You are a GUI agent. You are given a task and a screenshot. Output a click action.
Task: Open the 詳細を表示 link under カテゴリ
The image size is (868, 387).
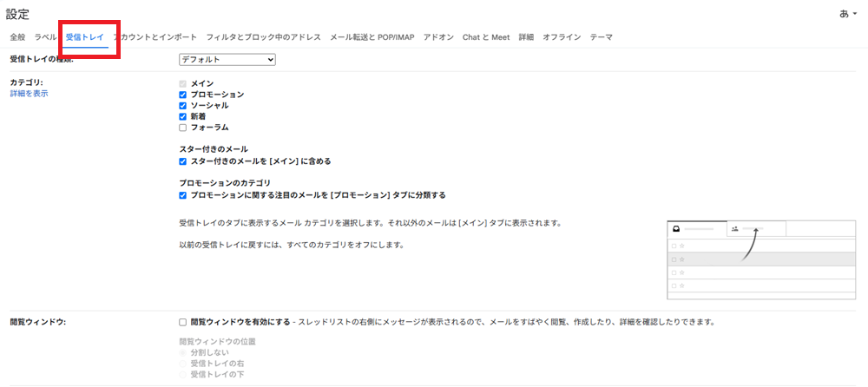pos(29,94)
